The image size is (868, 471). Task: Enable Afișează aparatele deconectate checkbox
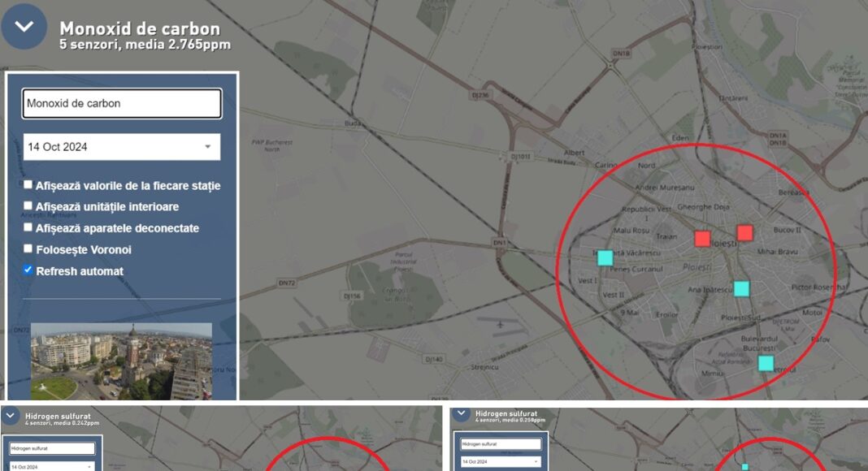(28, 227)
